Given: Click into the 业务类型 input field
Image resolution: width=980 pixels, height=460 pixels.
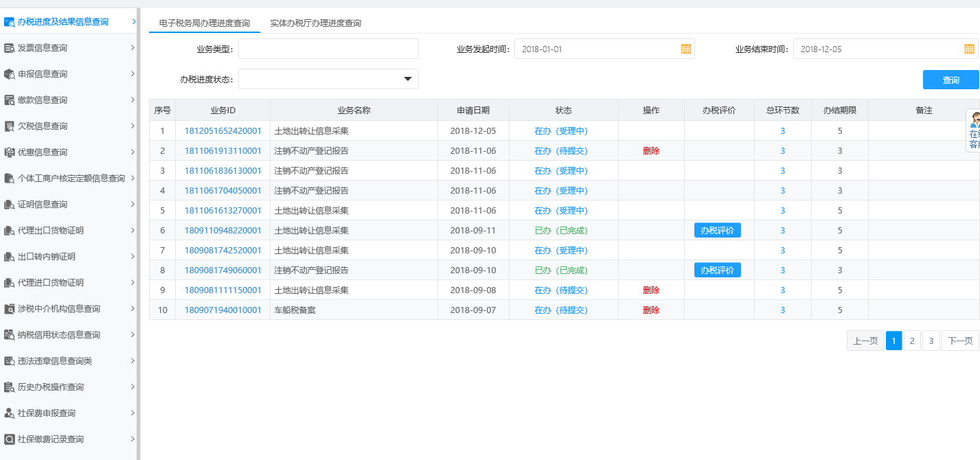Looking at the screenshot, I should (328, 49).
